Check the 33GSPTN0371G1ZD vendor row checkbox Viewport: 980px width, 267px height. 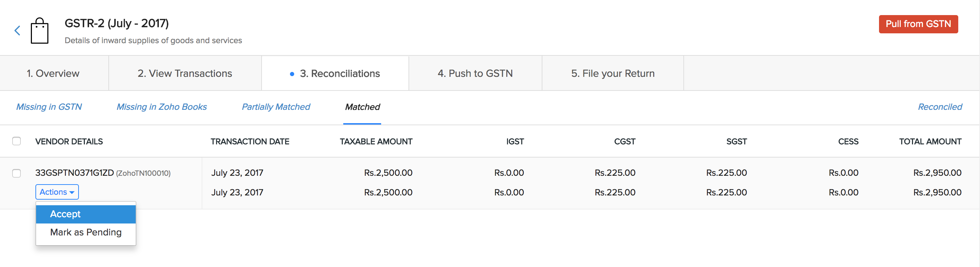16,173
